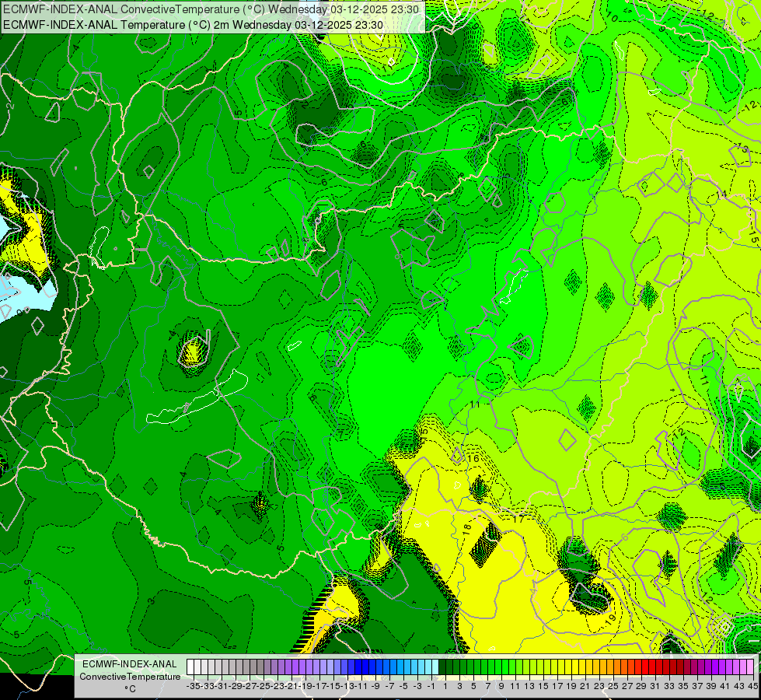Click the '14' contour label on the map
The width and height of the screenshot is (761, 700).
pos(721,194)
